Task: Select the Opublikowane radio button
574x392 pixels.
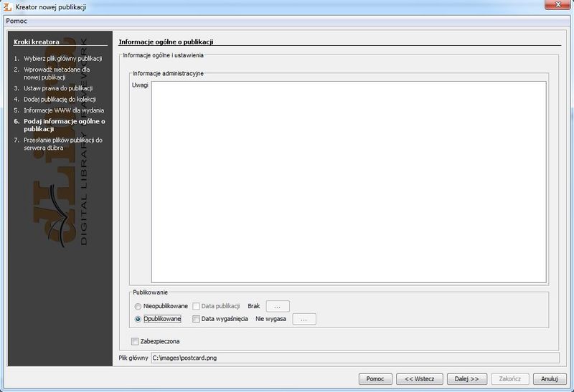Action: [x=138, y=319]
